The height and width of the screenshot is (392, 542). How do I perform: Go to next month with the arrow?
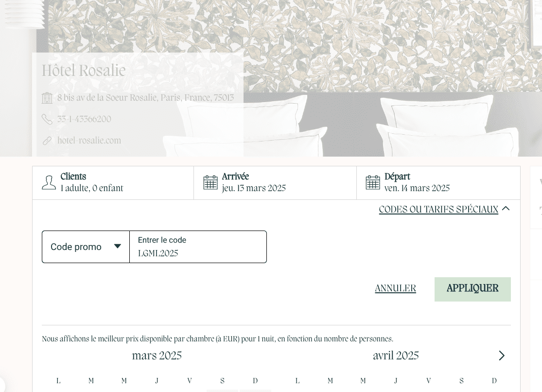(x=502, y=356)
